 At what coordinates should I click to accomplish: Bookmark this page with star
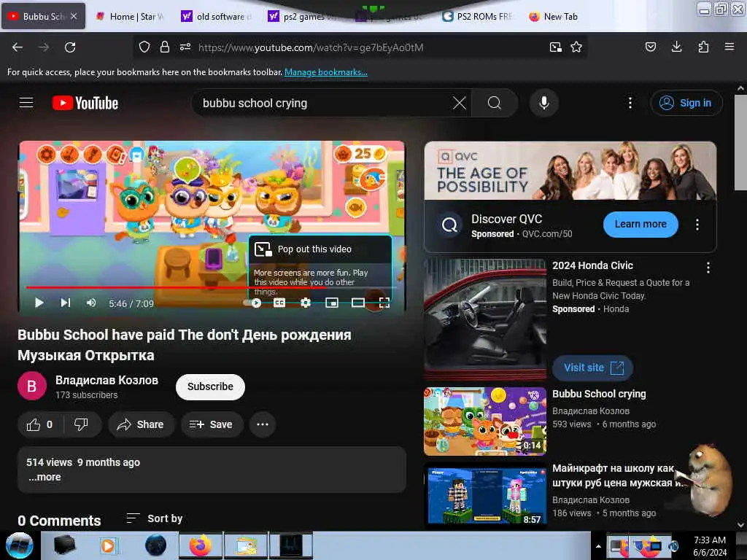pyautogui.click(x=576, y=47)
